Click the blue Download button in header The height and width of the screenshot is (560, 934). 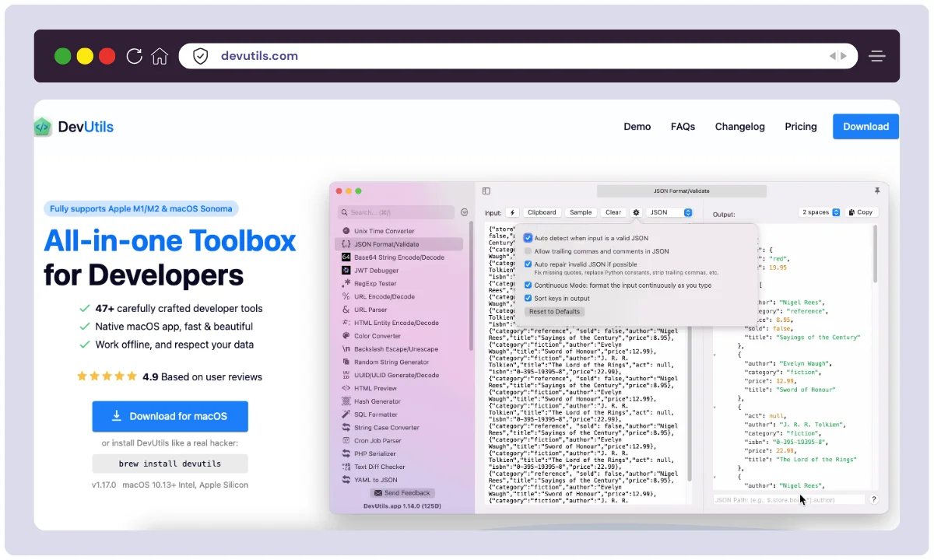click(866, 127)
